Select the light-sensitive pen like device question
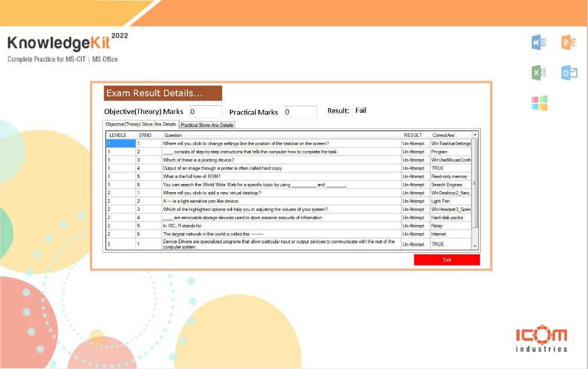The image size is (588, 369). pos(281,201)
